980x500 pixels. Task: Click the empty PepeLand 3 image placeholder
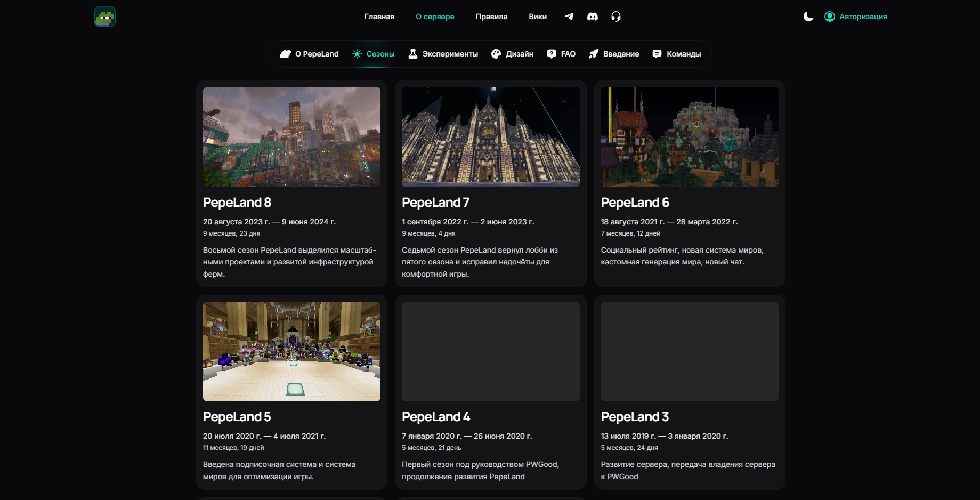coord(690,351)
